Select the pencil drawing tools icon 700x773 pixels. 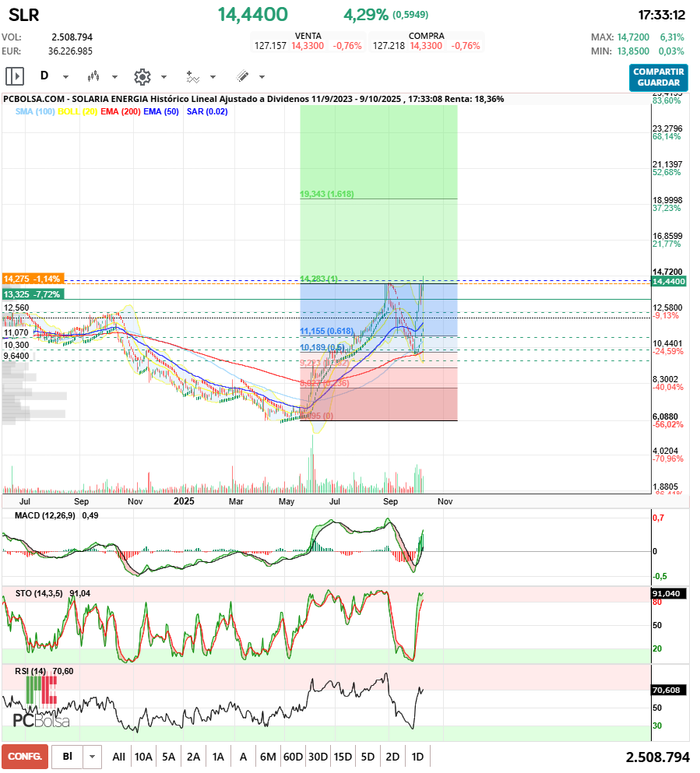pyautogui.click(x=242, y=76)
